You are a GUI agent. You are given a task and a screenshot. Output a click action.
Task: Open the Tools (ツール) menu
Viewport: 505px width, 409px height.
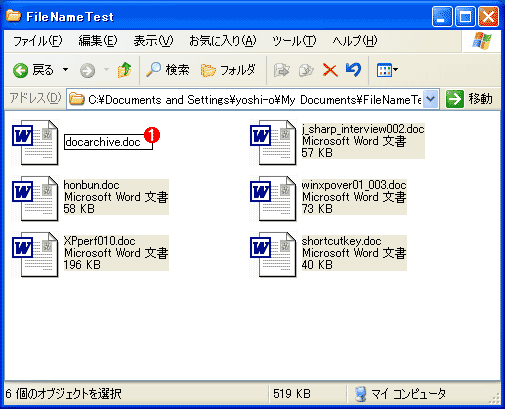[294, 41]
